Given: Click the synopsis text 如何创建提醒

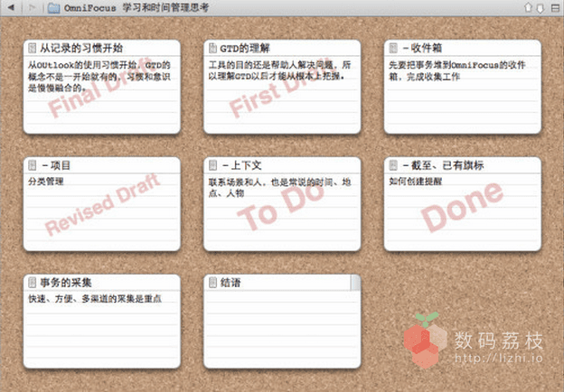Looking at the screenshot, I should (x=416, y=182).
